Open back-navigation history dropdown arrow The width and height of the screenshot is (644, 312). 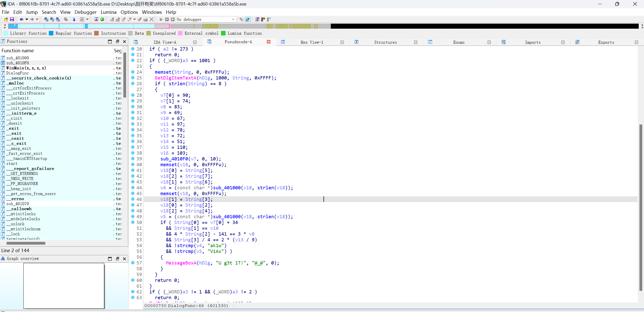tap(27, 19)
